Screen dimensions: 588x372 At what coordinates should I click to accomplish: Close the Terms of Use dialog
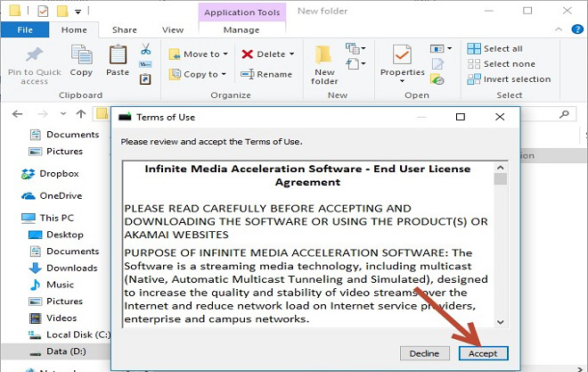point(500,117)
